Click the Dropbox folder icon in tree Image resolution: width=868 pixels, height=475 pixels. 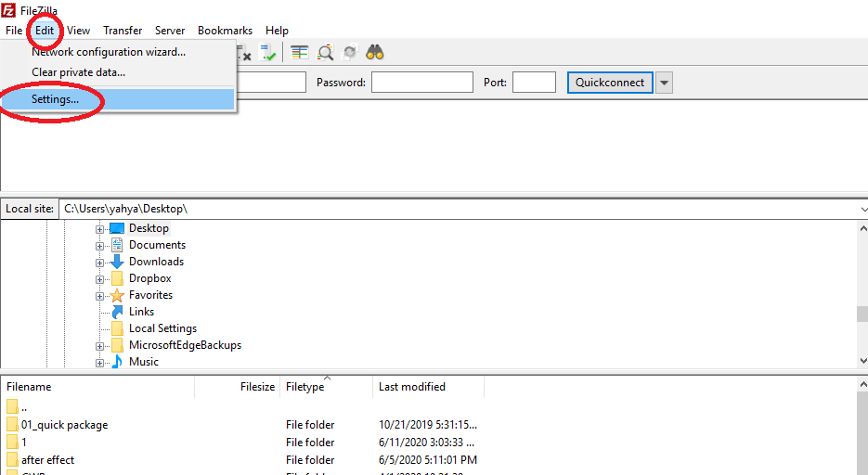point(117,278)
